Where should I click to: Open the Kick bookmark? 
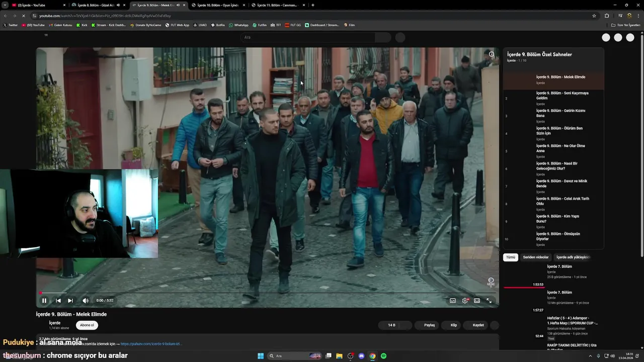coord(82,25)
